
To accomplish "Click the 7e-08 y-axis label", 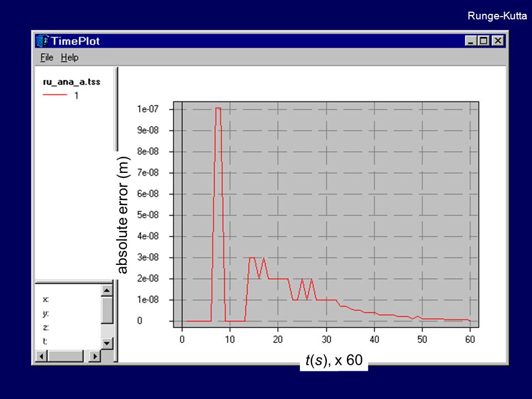I will pyautogui.click(x=147, y=173).
